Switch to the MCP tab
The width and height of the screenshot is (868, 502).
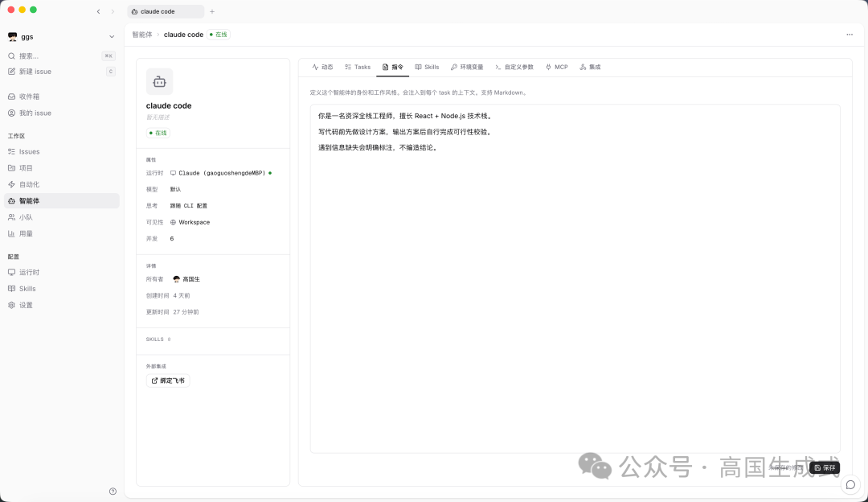[557, 67]
